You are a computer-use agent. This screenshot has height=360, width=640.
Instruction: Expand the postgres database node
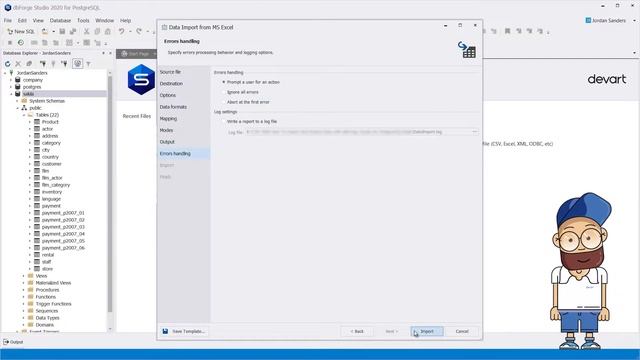11,87
